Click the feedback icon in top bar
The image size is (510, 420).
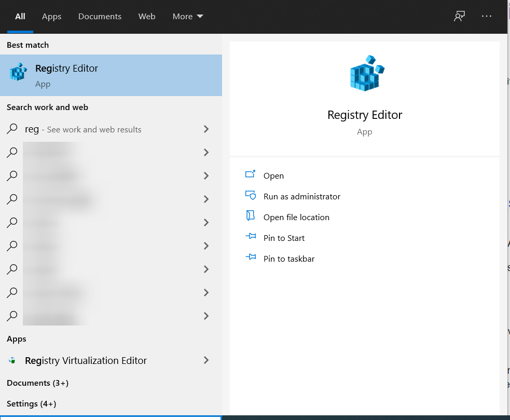pos(459,16)
